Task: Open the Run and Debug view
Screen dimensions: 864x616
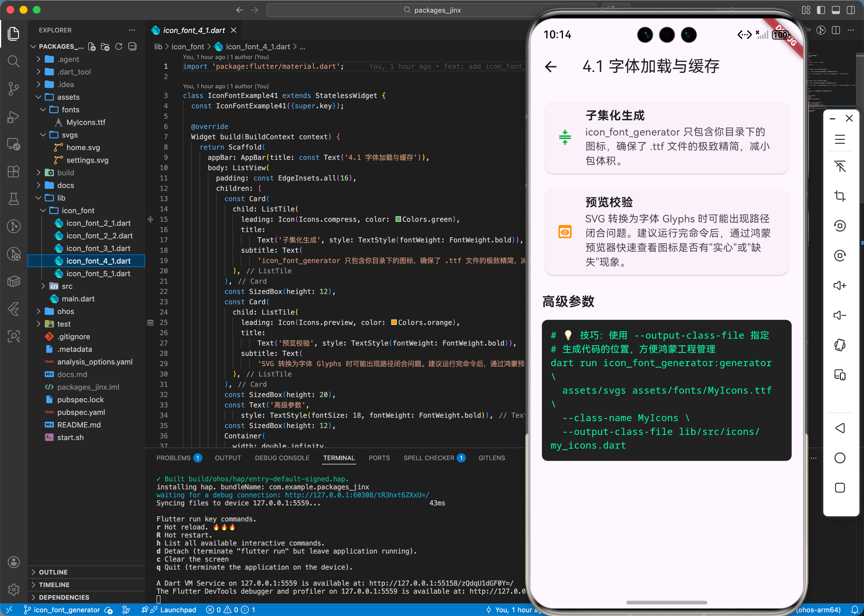Action: (x=14, y=117)
